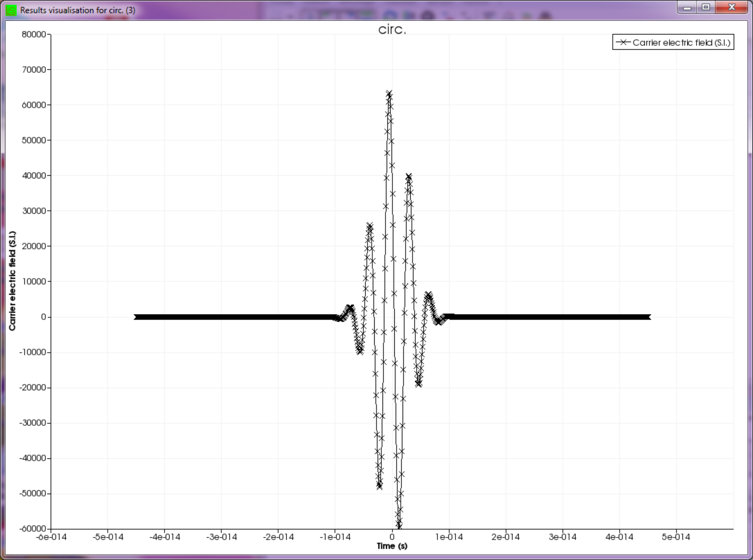Click the peak marker near 26000 left of center
This screenshot has height=560, width=753.
370,226
